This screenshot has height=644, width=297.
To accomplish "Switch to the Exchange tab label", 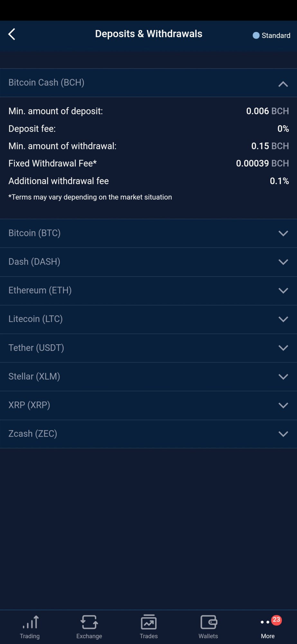I will click(x=89, y=636).
